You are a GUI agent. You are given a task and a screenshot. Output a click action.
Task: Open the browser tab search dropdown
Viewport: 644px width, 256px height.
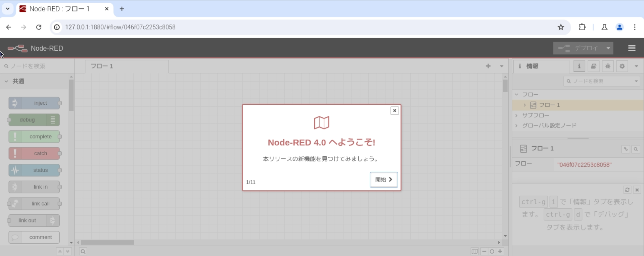7,9
